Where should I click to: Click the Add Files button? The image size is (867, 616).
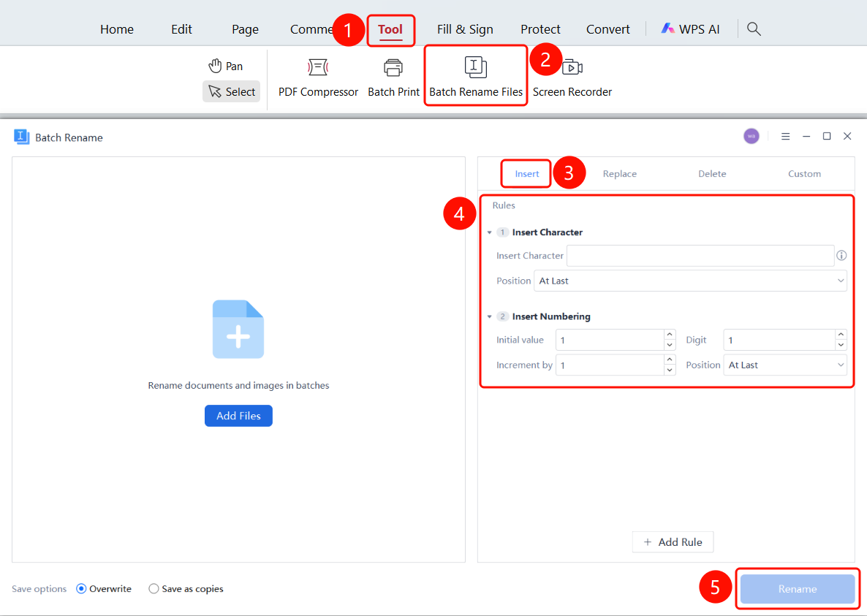(238, 416)
